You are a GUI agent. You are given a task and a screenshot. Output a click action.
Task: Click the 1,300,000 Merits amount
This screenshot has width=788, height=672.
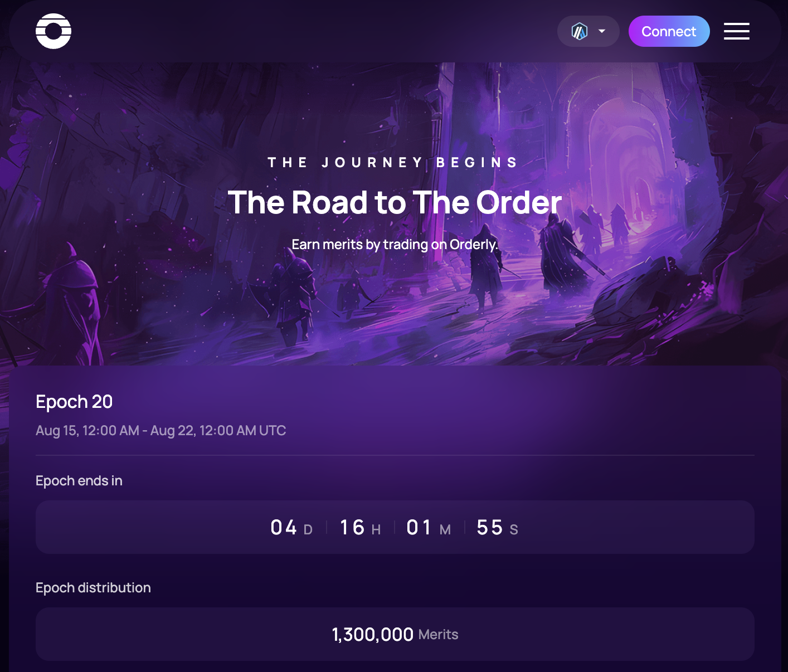pos(395,634)
